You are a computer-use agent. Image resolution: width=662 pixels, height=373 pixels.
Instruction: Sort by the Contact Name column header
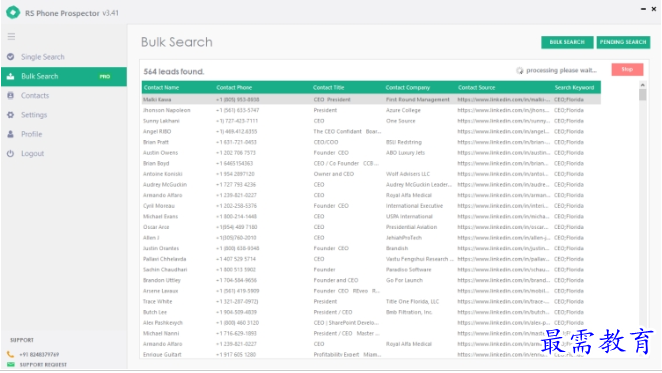161,87
